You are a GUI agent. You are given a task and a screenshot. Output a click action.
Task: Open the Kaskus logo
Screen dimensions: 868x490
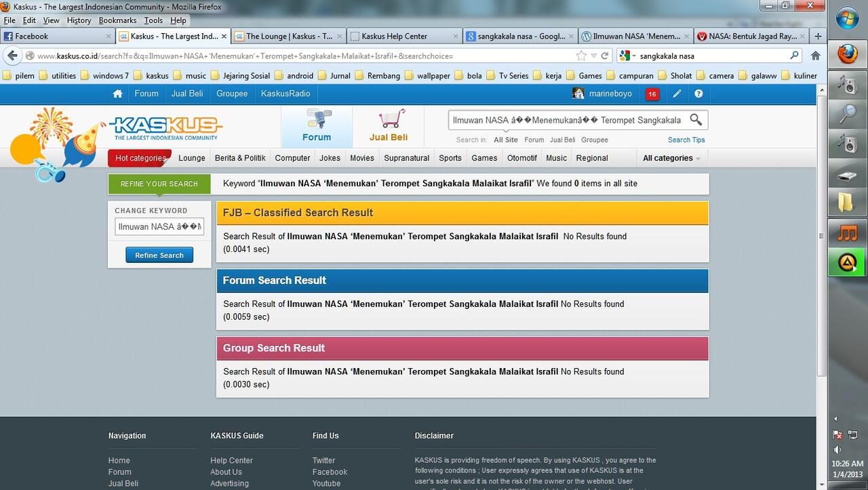[166, 127]
